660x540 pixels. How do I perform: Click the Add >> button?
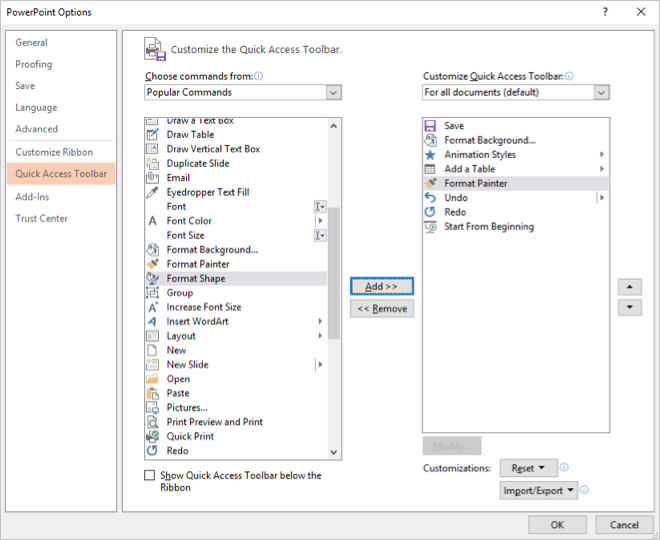click(381, 286)
